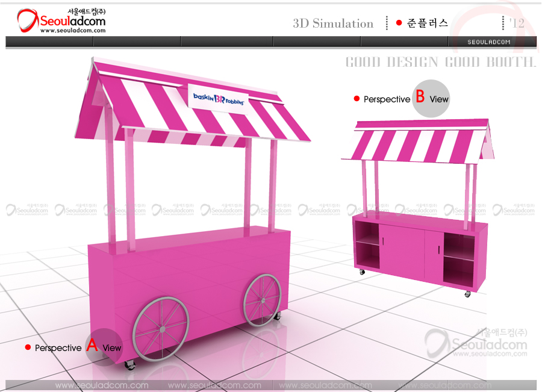Select the red letter A circle badge

pos(92,346)
